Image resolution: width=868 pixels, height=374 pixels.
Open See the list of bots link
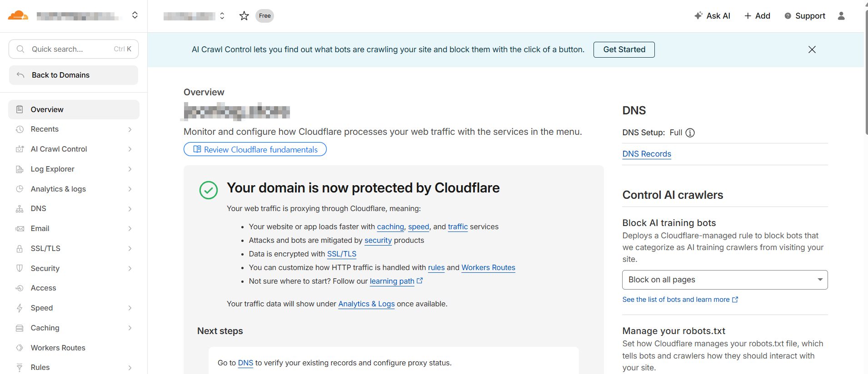pos(680,300)
